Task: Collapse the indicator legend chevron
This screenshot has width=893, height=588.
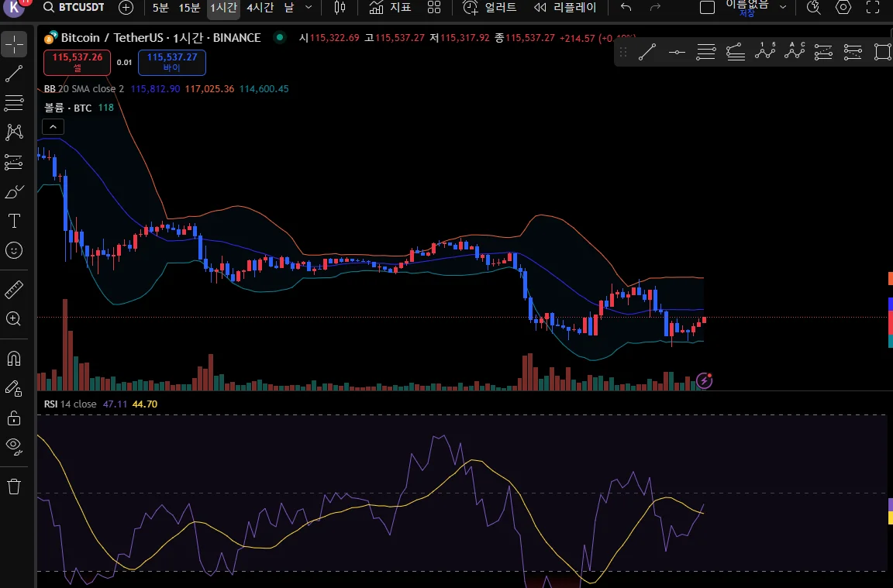Action: (53, 127)
